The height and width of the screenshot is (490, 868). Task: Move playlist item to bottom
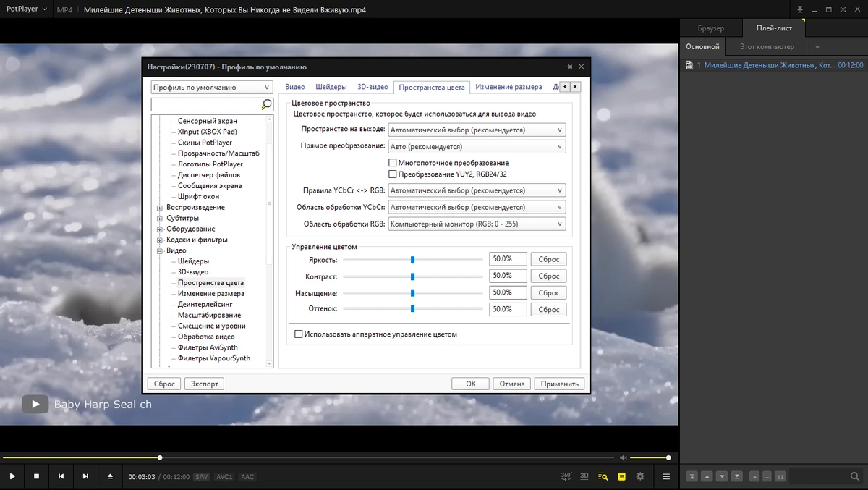click(x=737, y=476)
